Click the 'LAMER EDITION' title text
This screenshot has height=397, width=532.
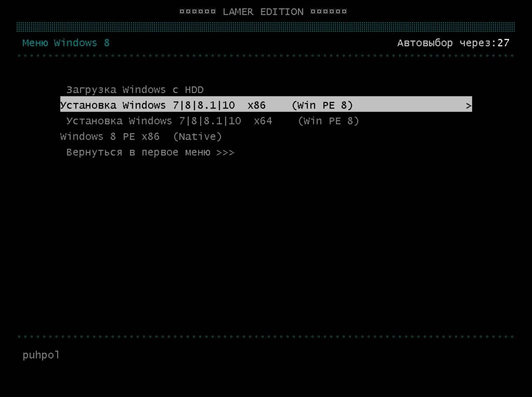263,12
